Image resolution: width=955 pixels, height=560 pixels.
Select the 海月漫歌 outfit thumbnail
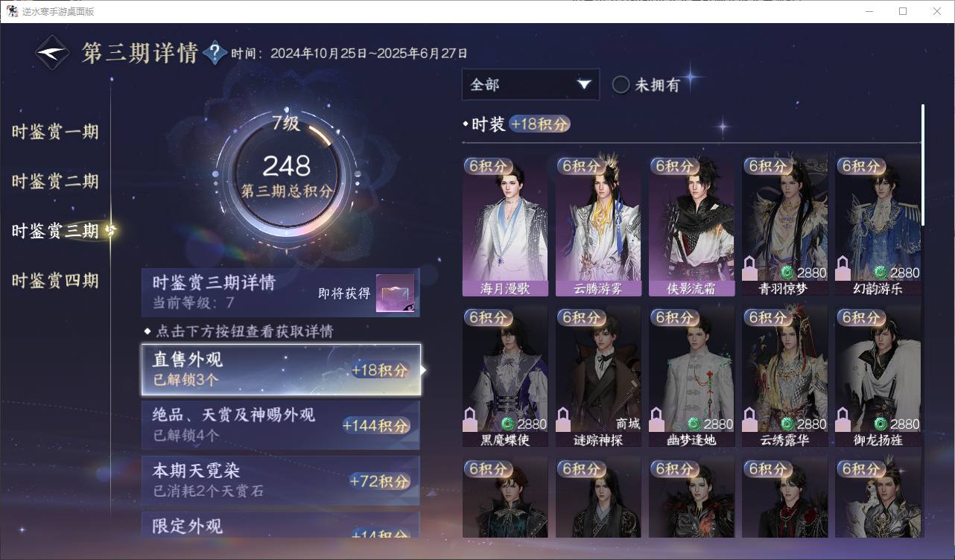[x=505, y=226]
